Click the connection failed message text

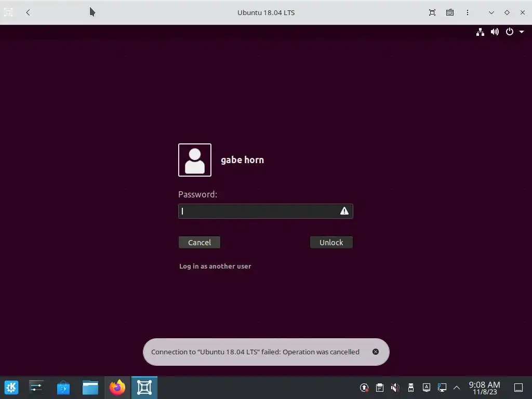(255, 352)
